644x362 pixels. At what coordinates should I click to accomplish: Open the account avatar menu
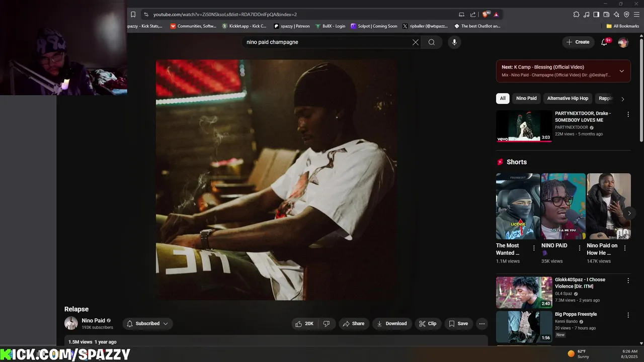coord(623,42)
